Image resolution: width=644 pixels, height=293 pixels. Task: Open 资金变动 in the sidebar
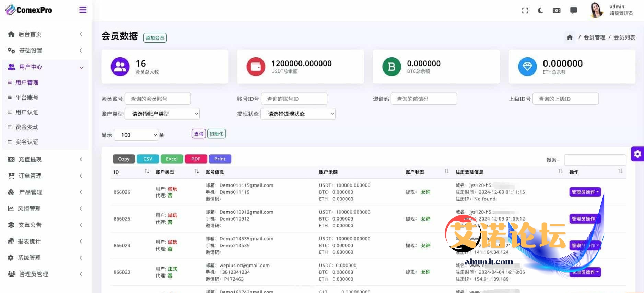[27, 127]
